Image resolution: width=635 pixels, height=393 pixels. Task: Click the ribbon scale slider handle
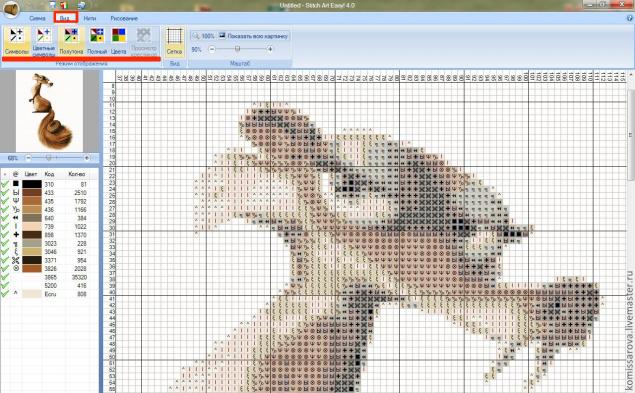(238, 49)
